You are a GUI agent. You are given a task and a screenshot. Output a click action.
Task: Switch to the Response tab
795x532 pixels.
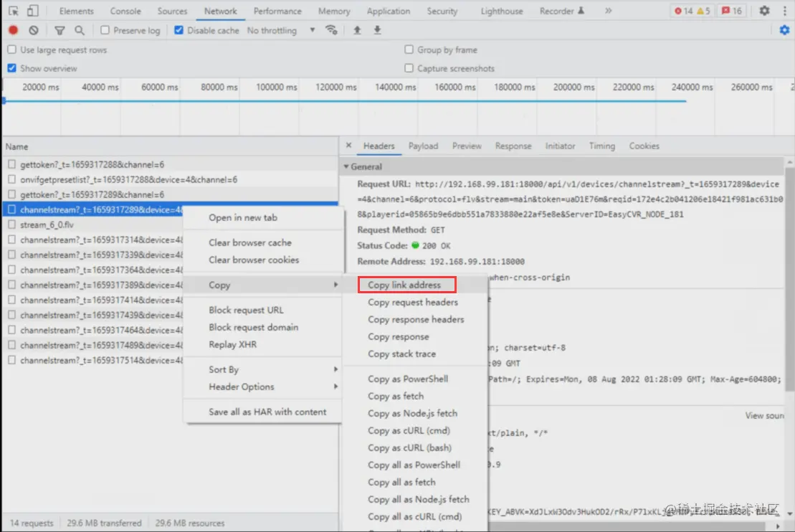click(x=513, y=146)
